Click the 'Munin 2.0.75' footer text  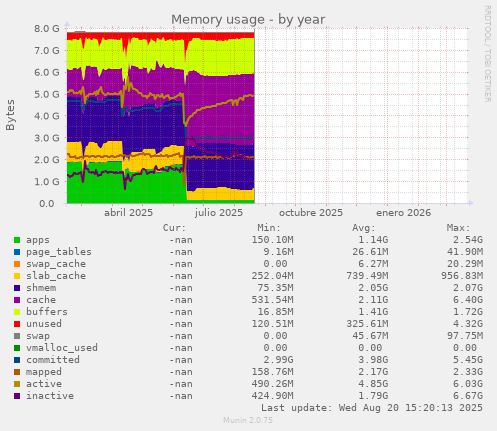pyautogui.click(x=248, y=420)
